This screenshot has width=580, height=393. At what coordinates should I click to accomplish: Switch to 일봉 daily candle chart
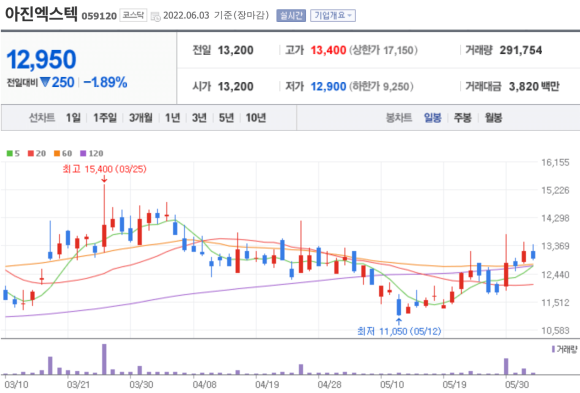point(432,118)
